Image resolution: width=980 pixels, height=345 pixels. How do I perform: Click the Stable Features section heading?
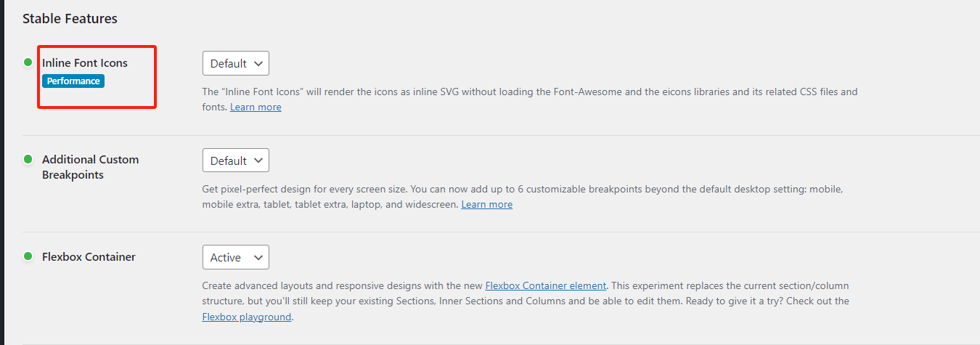[x=70, y=18]
